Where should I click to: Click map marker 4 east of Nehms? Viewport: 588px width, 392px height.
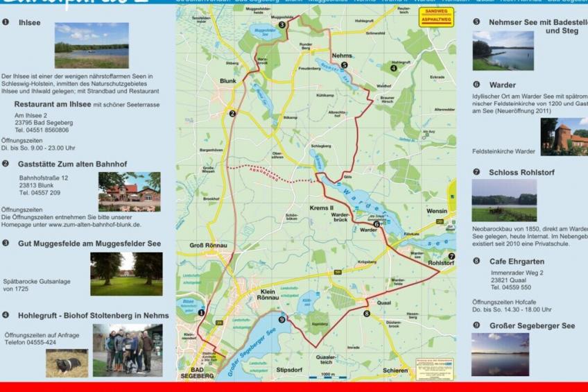(394, 68)
